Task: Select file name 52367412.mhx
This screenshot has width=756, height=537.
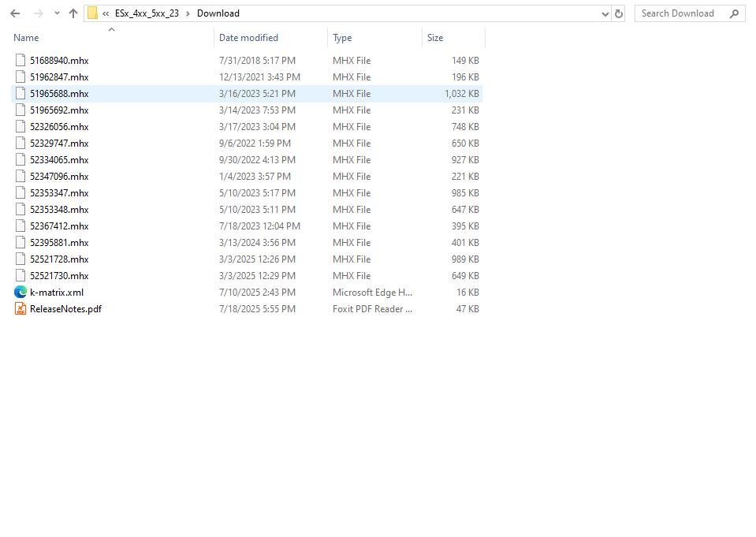Action: pyautogui.click(x=59, y=226)
